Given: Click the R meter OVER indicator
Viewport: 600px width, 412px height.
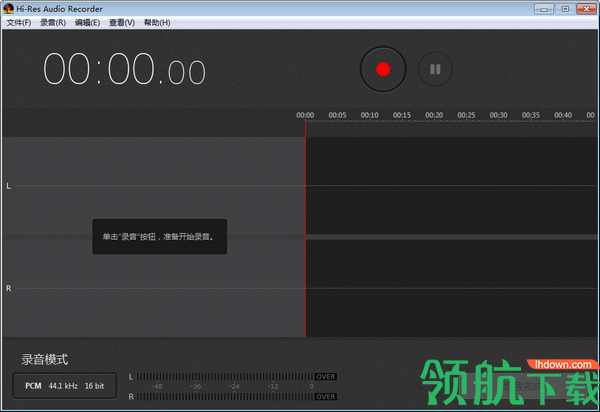Looking at the screenshot, I should [x=326, y=397].
